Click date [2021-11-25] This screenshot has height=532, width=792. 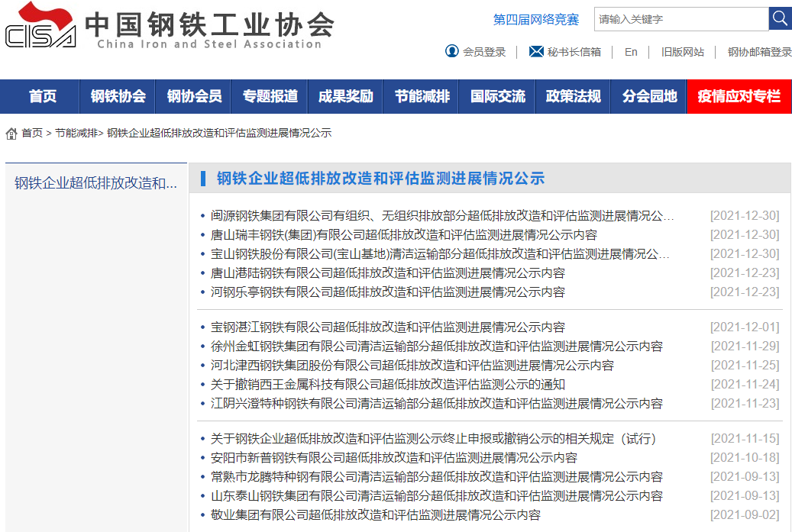pyautogui.click(x=745, y=366)
